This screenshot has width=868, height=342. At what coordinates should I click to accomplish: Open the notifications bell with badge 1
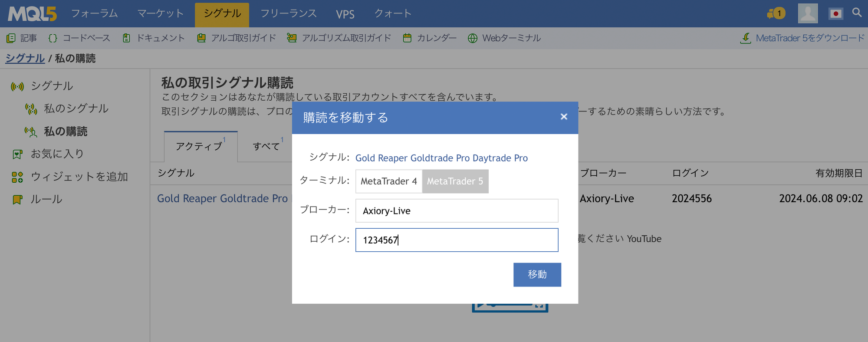click(776, 13)
